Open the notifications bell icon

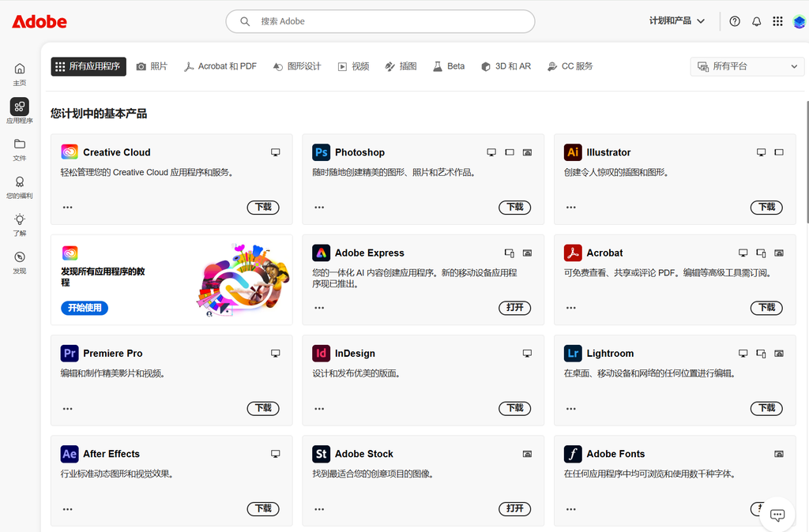click(756, 21)
